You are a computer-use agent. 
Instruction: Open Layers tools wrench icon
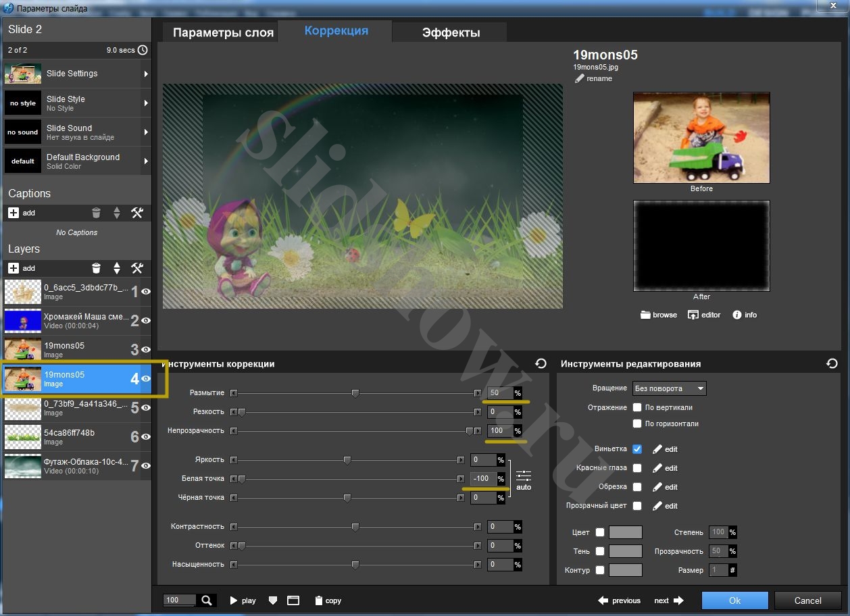coord(137,268)
